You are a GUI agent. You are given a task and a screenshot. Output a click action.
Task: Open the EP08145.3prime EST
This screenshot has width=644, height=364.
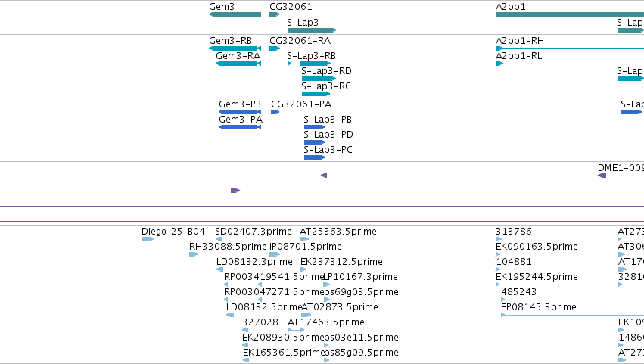pyautogui.click(x=572, y=315)
